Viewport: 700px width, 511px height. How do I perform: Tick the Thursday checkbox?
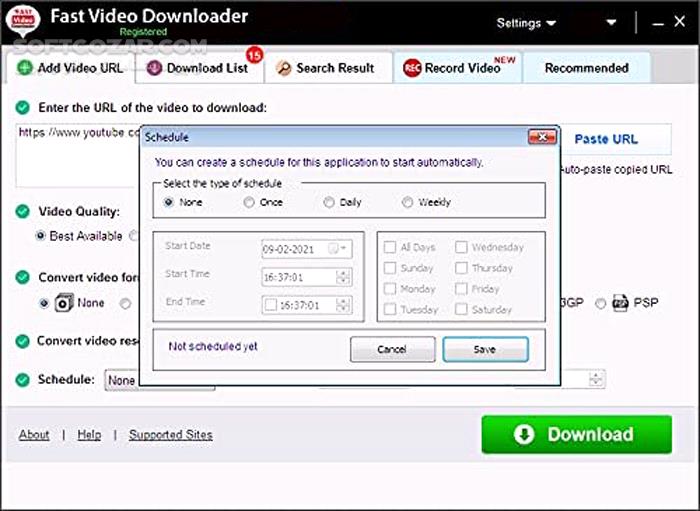[x=461, y=268]
